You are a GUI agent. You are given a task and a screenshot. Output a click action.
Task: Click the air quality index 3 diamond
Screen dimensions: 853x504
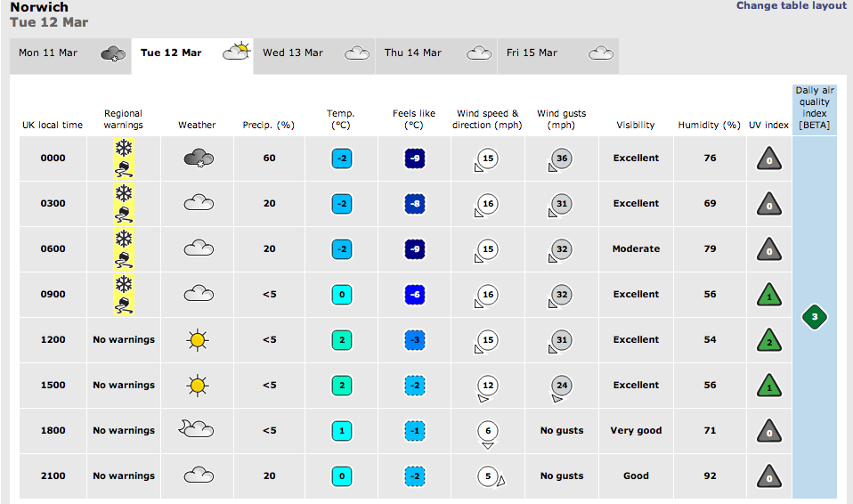pyautogui.click(x=814, y=317)
